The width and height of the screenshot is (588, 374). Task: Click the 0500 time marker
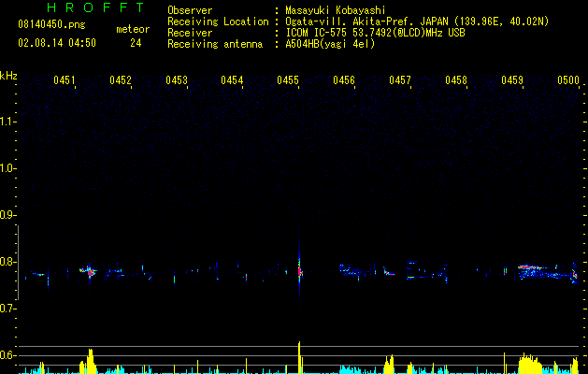point(568,80)
